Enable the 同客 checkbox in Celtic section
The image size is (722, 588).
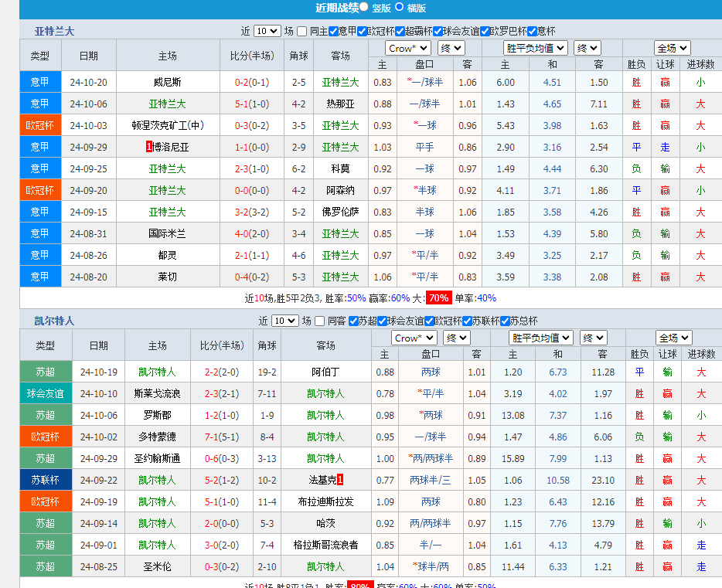318,320
